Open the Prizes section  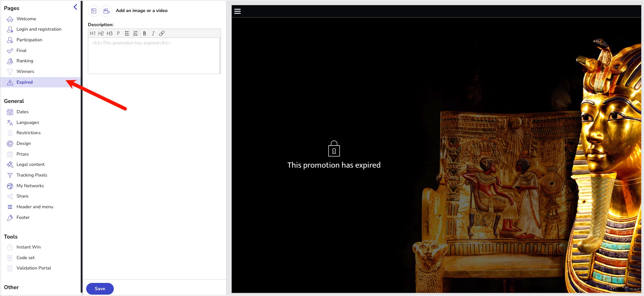[x=23, y=154]
